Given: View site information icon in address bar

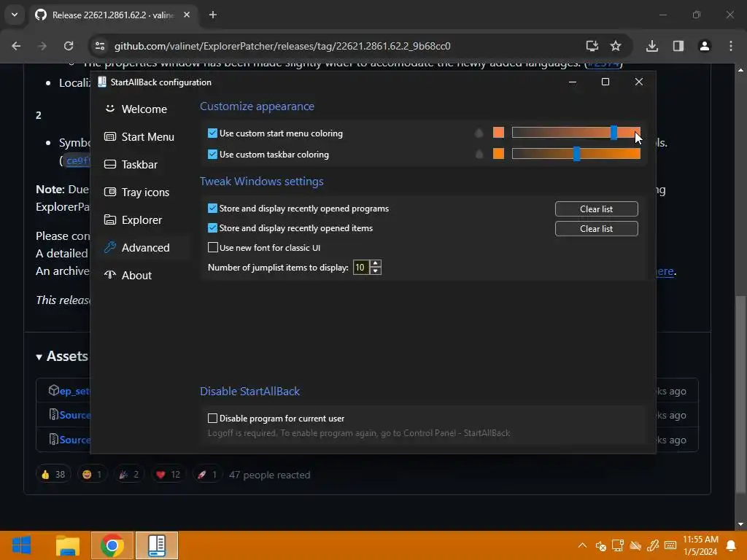Looking at the screenshot, I should 99,46.
